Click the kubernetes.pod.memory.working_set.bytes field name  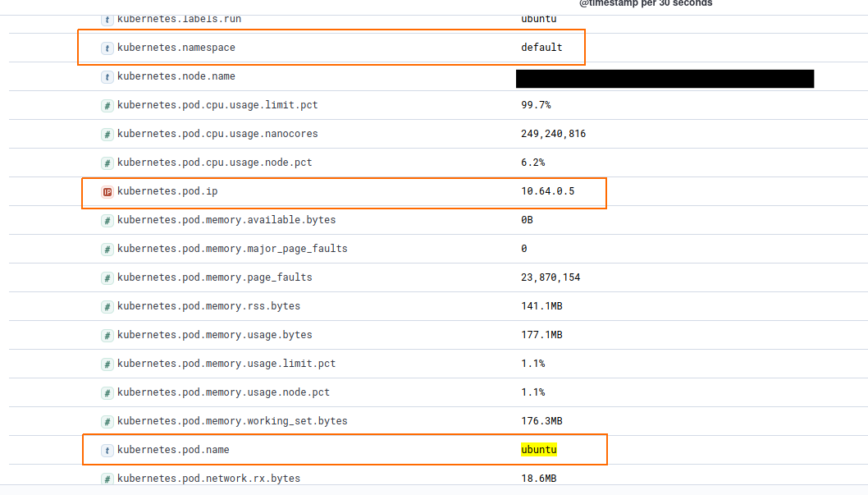coord(232,422)
